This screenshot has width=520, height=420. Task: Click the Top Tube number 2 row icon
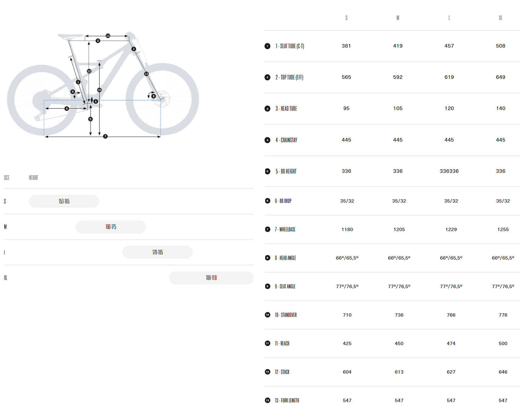click(x=267, y=77)
